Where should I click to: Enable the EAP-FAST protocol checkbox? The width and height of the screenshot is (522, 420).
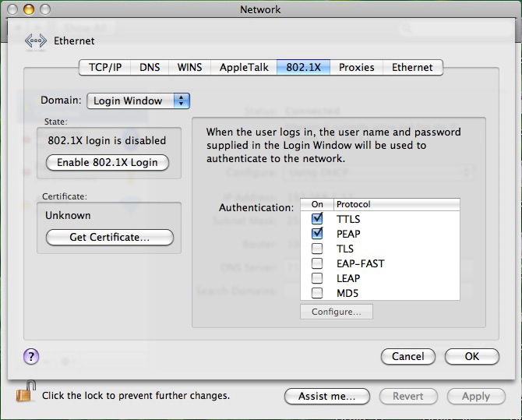click(317, 263)
